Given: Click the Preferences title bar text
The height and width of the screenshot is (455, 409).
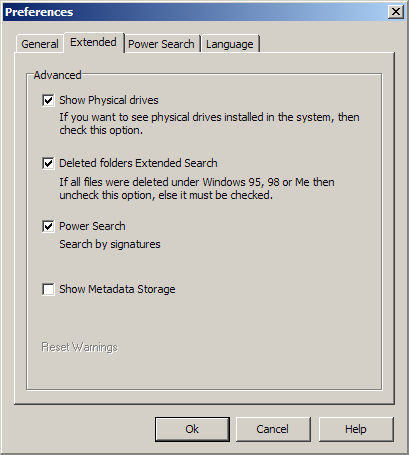Looking at the screenshot, I should click(39, 12).
